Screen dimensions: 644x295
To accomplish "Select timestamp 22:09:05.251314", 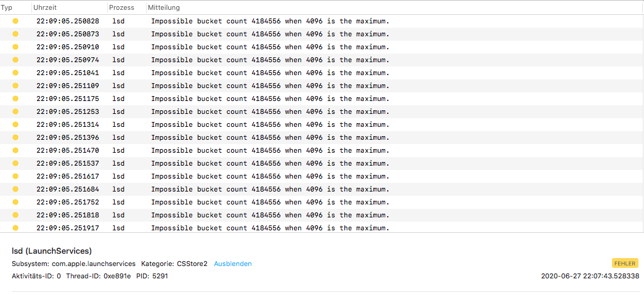I will pos(67,124).
